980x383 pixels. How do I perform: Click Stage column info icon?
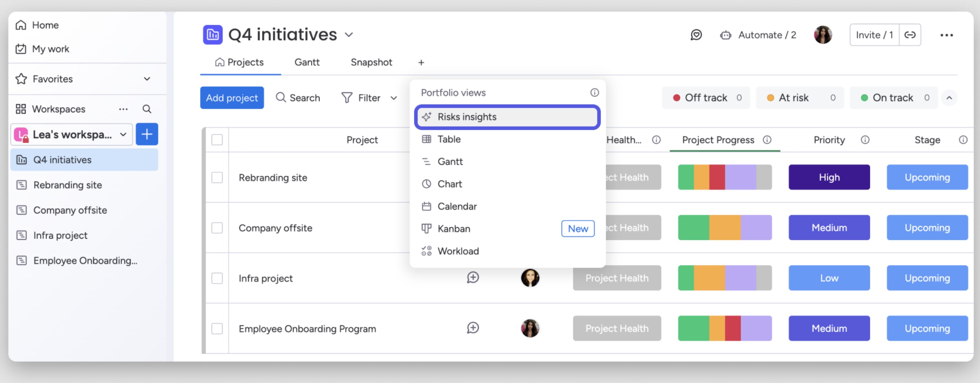click(x=963, y=140)
